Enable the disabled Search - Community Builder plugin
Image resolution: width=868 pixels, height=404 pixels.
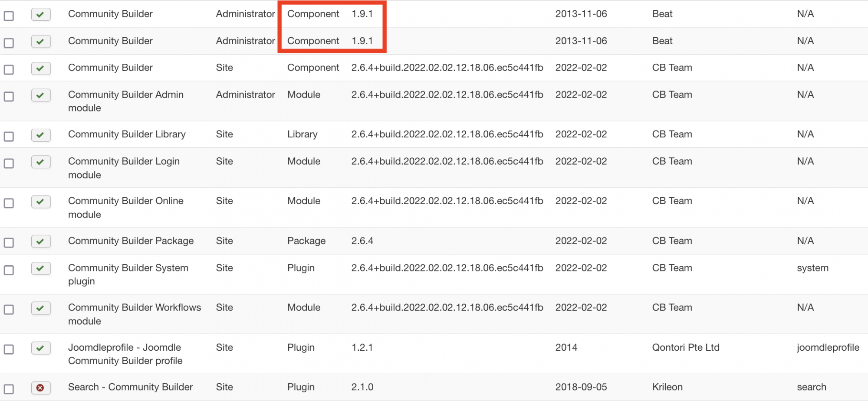[41, 388]
